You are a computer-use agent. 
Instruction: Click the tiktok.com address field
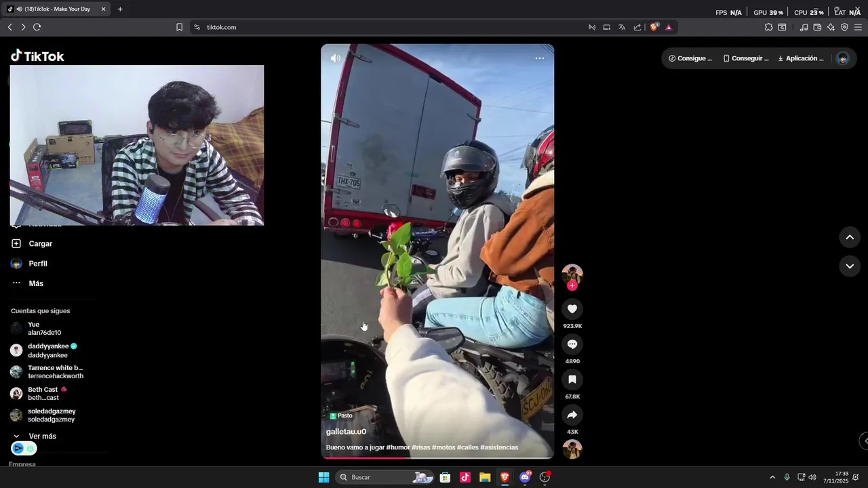[222, 27]
